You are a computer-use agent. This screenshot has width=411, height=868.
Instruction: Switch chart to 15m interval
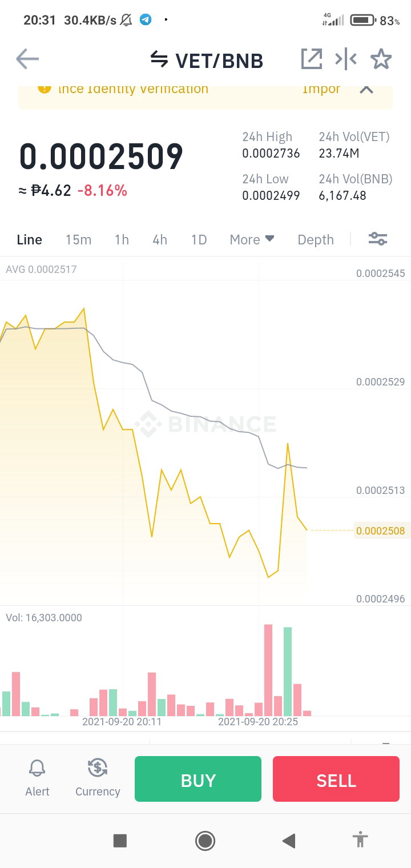[78, 240]
